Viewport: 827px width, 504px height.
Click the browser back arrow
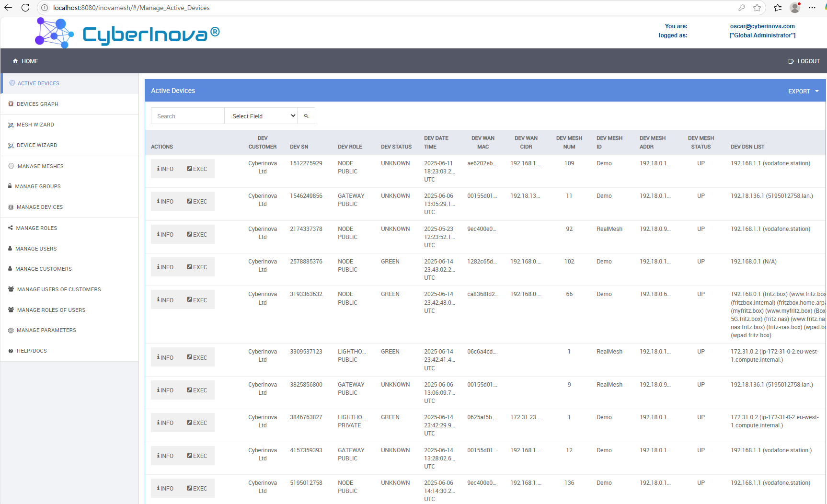pos(8,8)
